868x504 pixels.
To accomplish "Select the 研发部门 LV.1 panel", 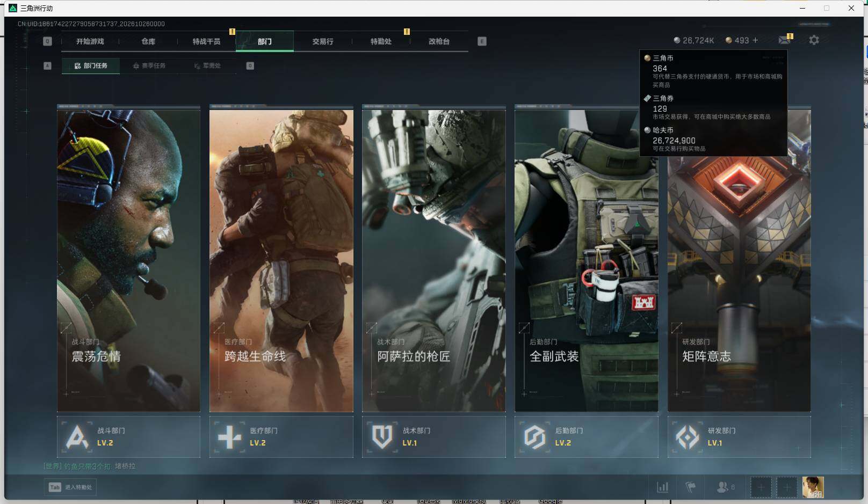I will click(x=739, y=437).
